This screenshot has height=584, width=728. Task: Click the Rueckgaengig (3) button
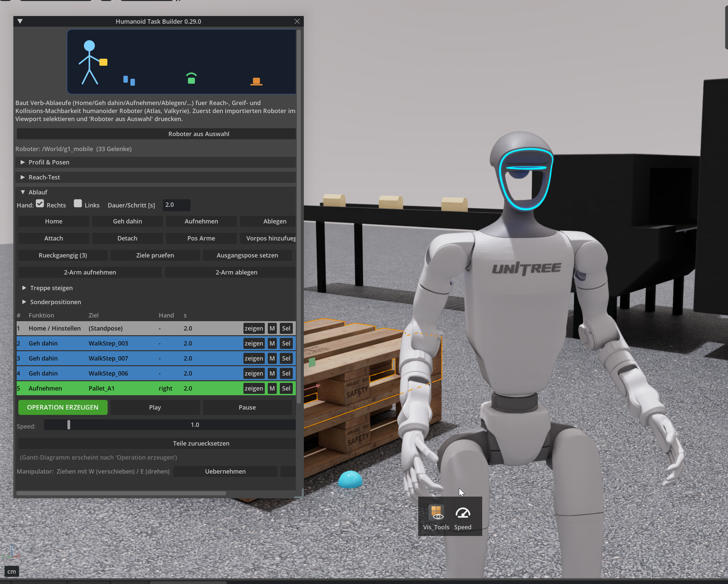[x=63, y=255]
